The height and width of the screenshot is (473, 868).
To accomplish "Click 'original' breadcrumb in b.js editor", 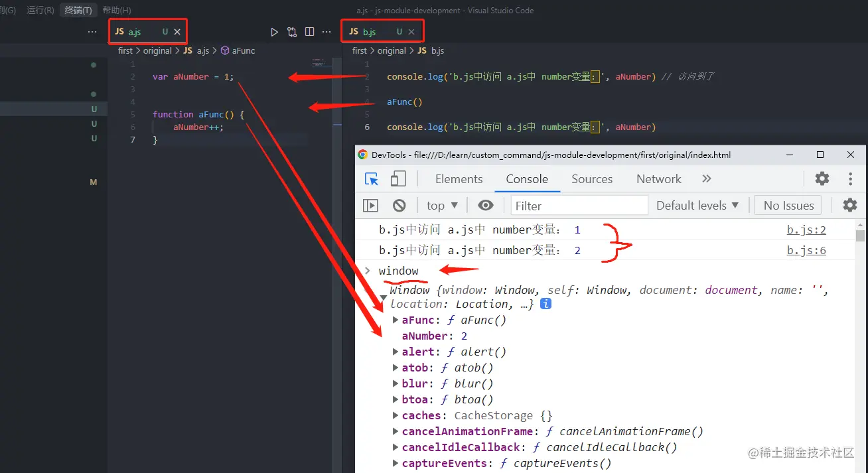I will (x=392, y=50).
